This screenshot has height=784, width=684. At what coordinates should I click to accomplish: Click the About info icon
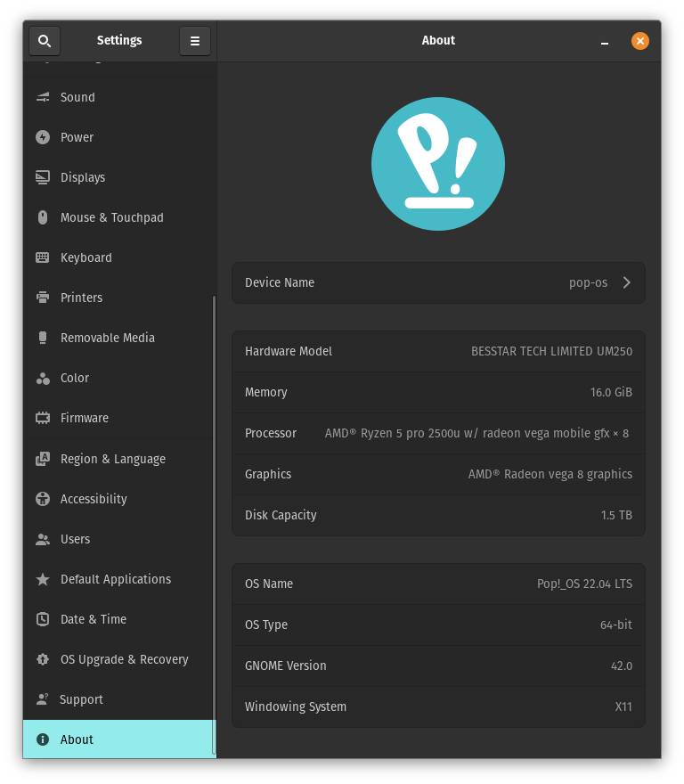click(43, 739)
